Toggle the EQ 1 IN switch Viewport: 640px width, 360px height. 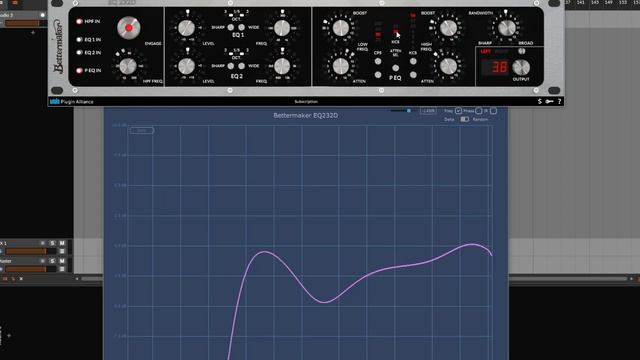[80, 40]
